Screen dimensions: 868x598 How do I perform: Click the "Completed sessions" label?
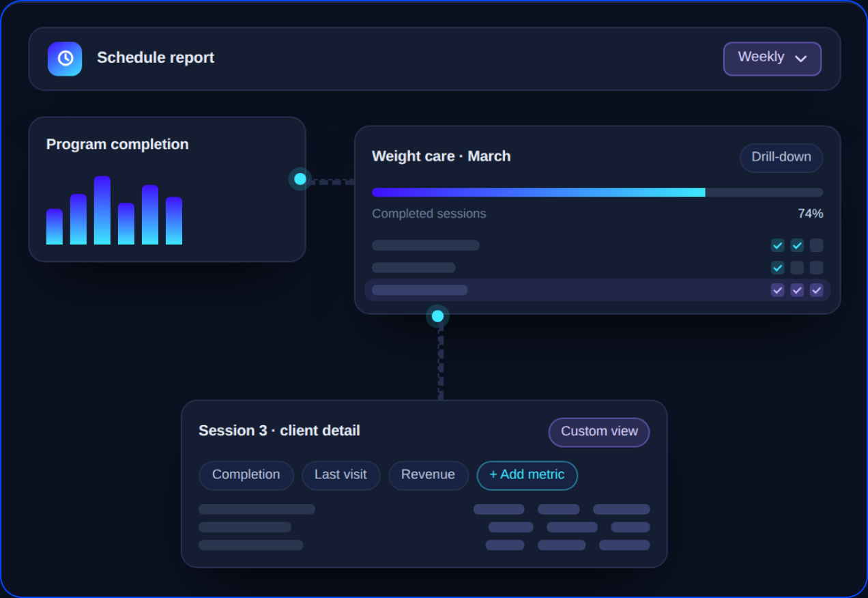pyautogui.click(x=429, y=214)
